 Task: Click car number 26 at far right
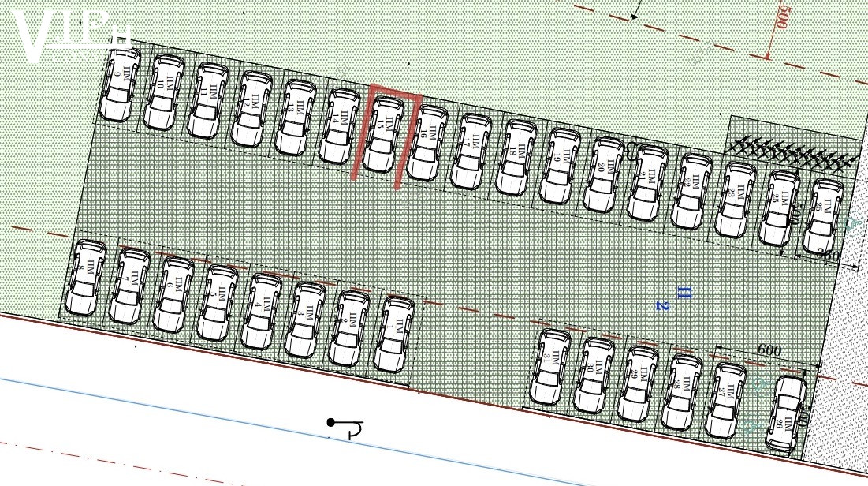[786, 413]
